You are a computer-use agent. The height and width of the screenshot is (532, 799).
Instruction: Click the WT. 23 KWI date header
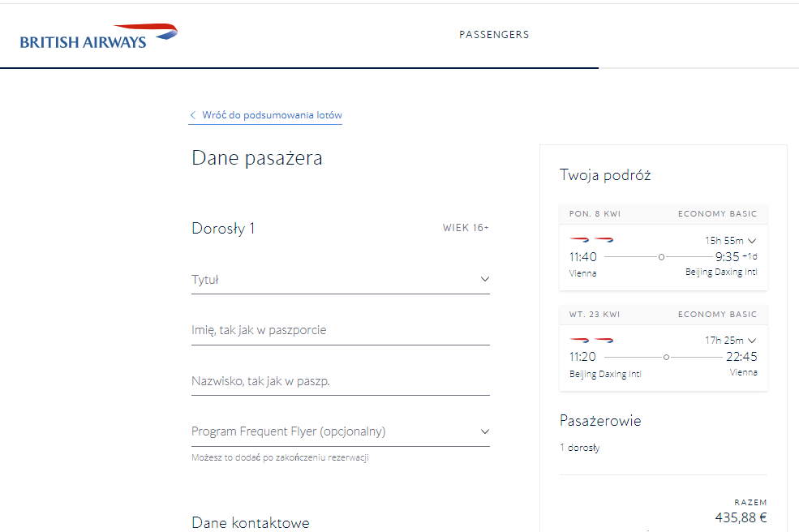pyautogui.click(x=595, y=315)
